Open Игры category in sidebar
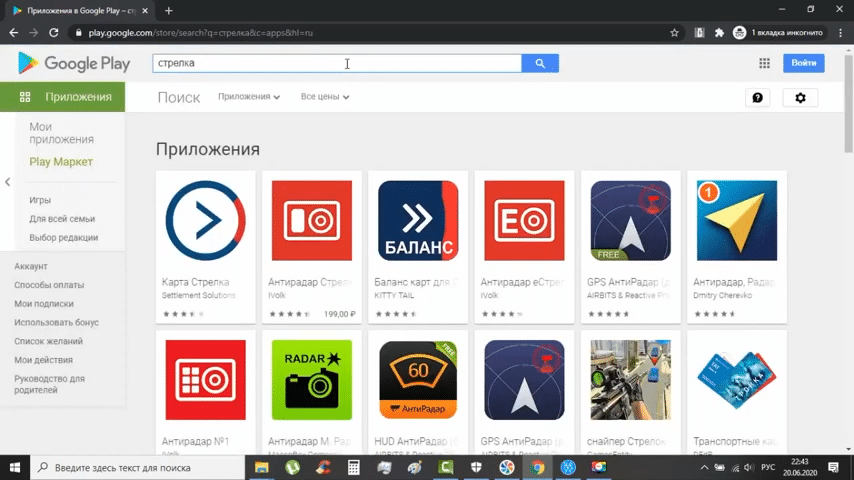This screenshot has height=480, width=854. point(40,200)
